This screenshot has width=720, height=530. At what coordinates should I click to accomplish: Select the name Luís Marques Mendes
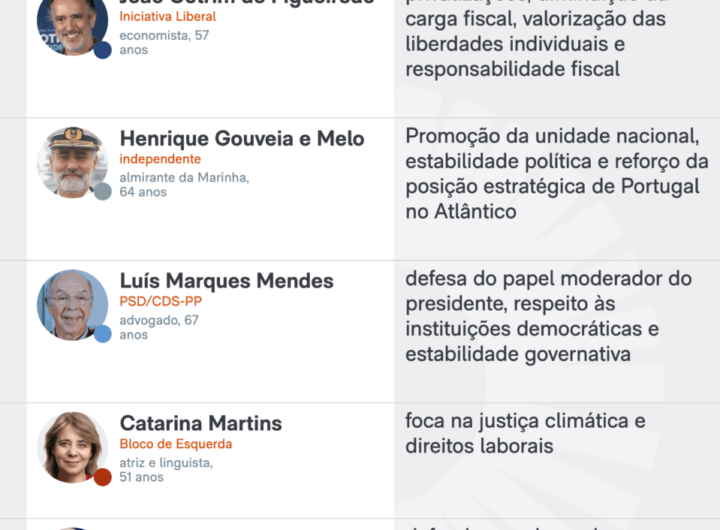tap(227, 281)
